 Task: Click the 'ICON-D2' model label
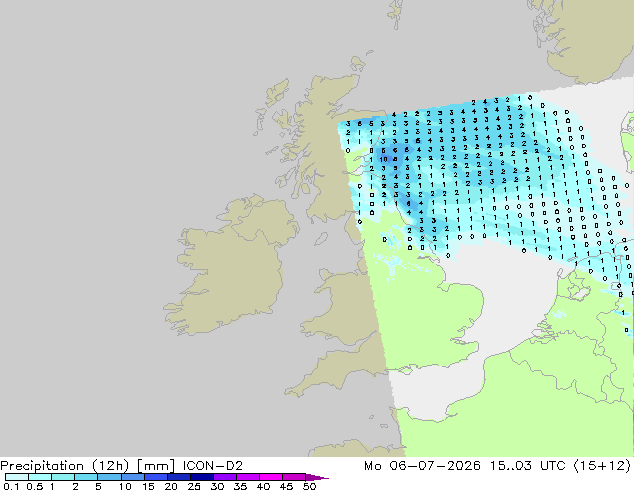[x=213, y=466]
